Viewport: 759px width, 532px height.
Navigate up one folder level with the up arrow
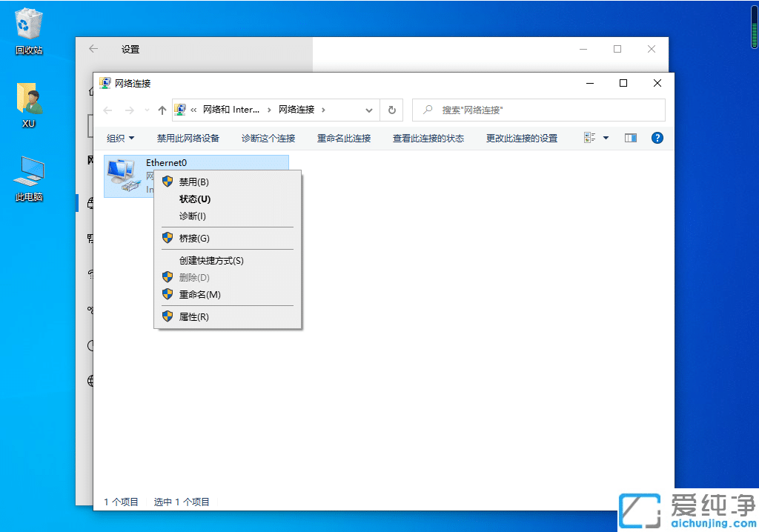point(161,109)
